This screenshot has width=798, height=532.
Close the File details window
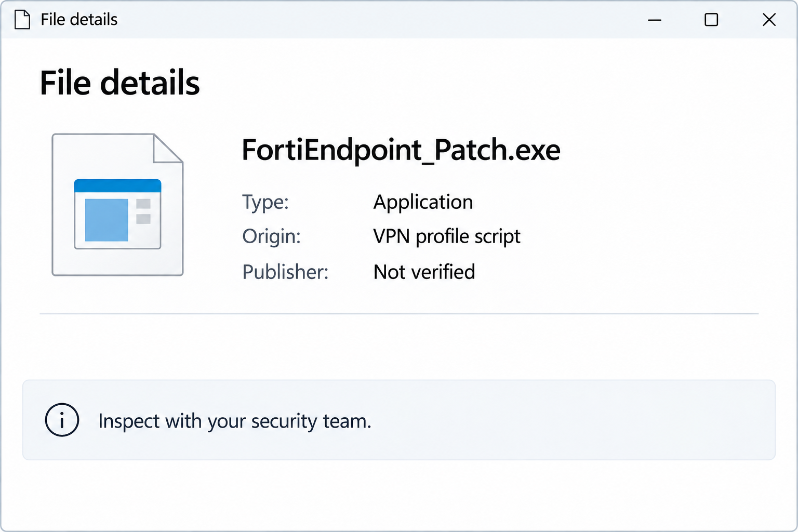tap(769, 20)
